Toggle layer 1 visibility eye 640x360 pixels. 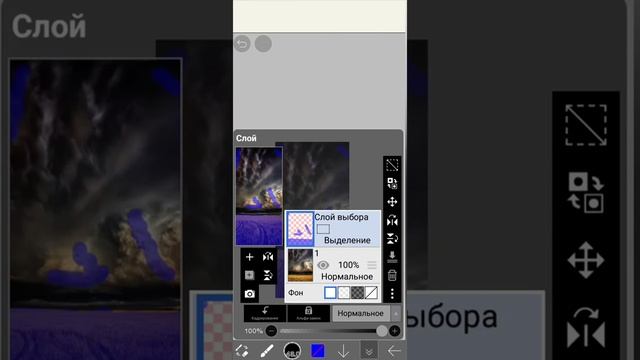pos(323,265)
